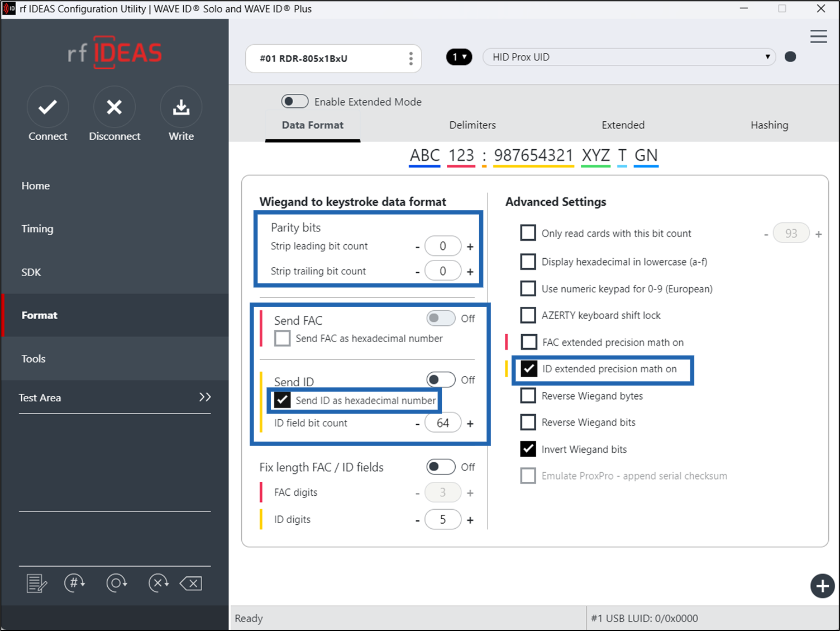Open the hamburger menu icon
This screenshot has height=631, width=840.
click(x=819, y=36)
